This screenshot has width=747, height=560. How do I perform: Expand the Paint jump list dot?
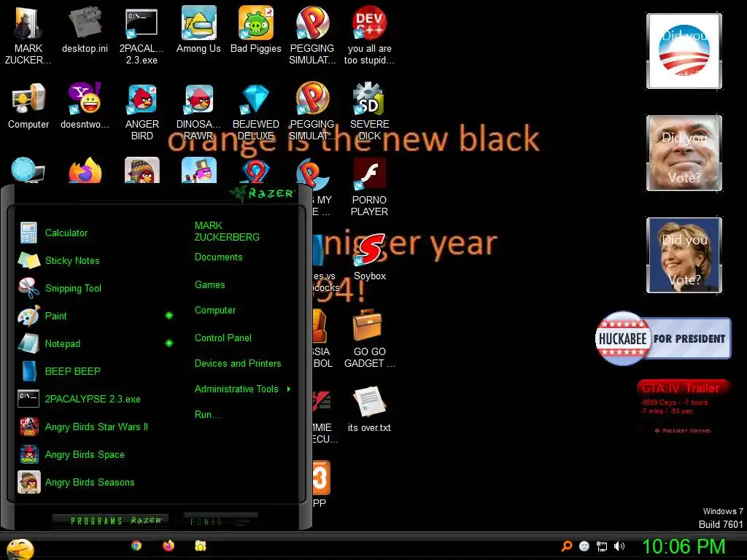tap(169, 315)
